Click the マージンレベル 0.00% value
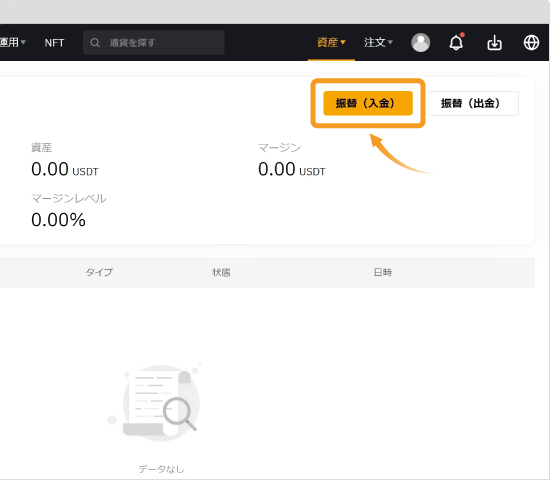 pos(58,220)
